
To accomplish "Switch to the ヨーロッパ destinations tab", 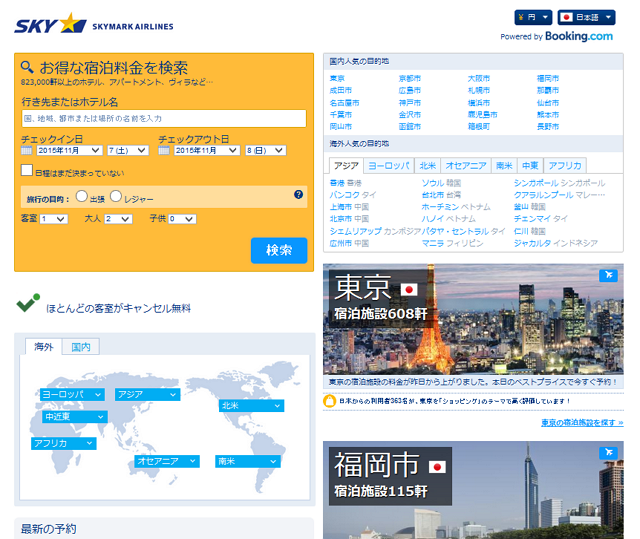I will (x=389, y=166).
